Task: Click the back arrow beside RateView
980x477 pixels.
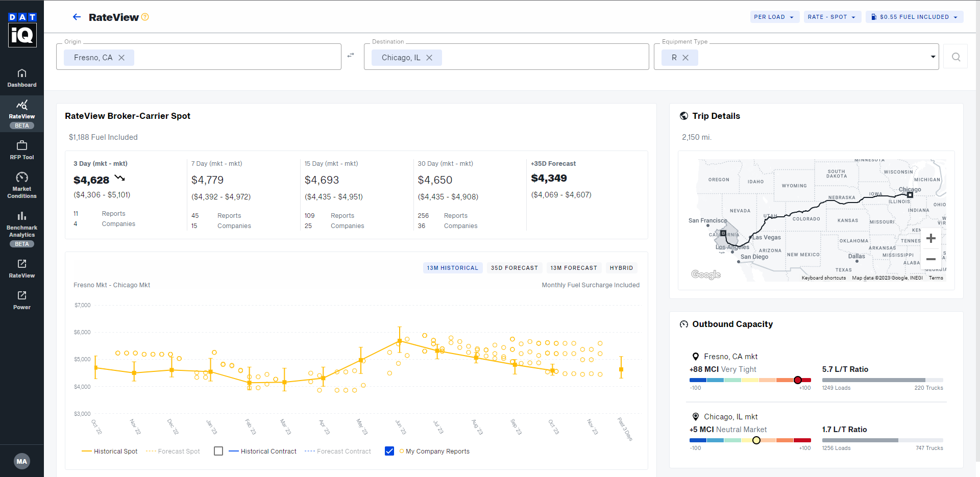Action: pyautogui.click(x=77, y=17)
